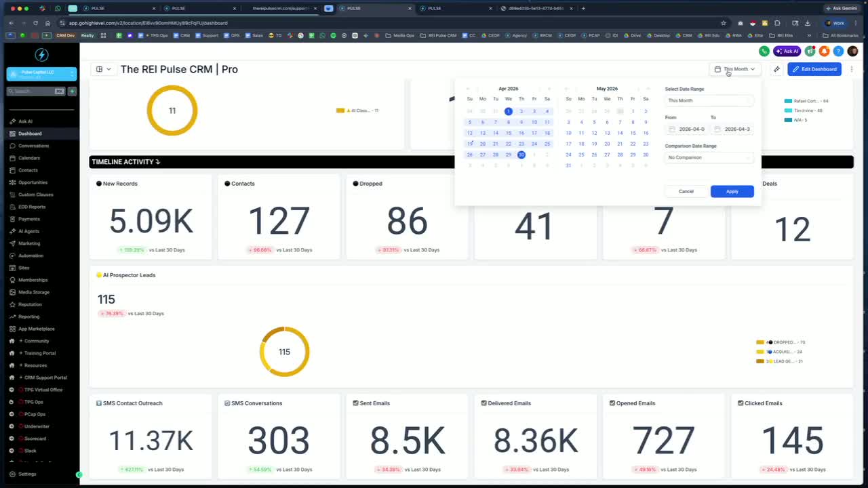Click the sidebar Search field

coord(37,91)
